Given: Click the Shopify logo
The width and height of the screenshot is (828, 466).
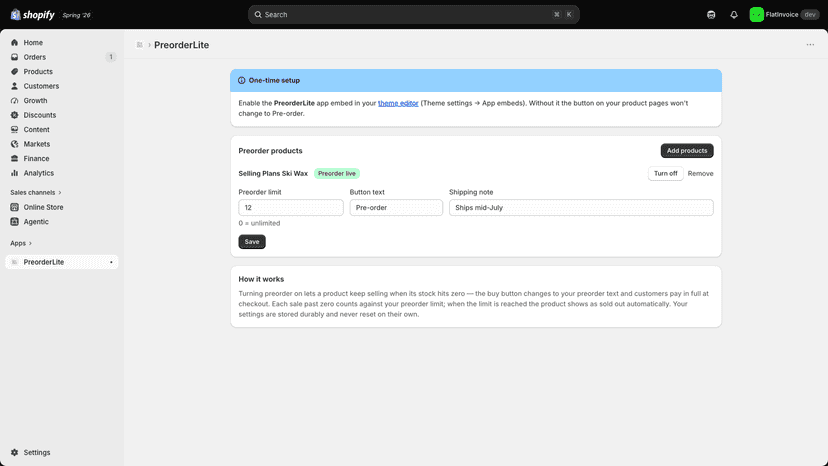Looking at the screenshot, I should pos(32,15).
